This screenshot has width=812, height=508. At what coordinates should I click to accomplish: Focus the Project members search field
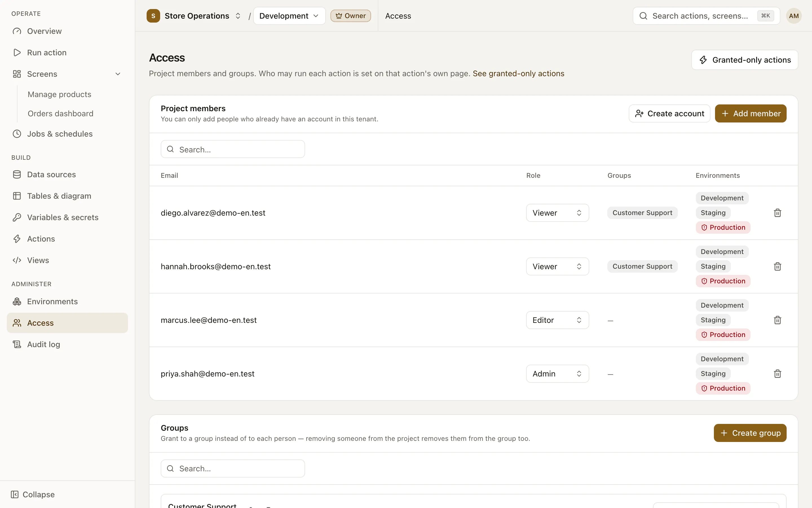point(233,149)
